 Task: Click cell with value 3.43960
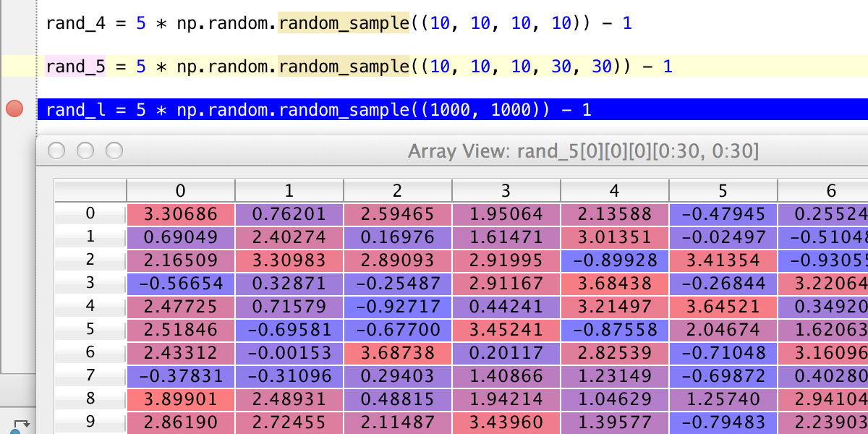tap(506, 422)
